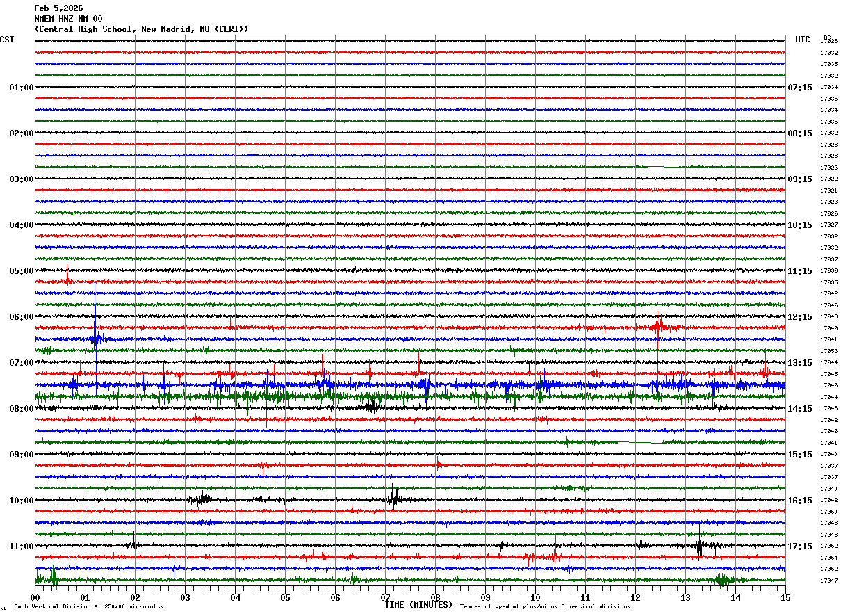Image resolution: width=841 pixels, height=616 pixels.
Task: Click minute tick label 03 on time axis
Action: click(x=185, y=597)
